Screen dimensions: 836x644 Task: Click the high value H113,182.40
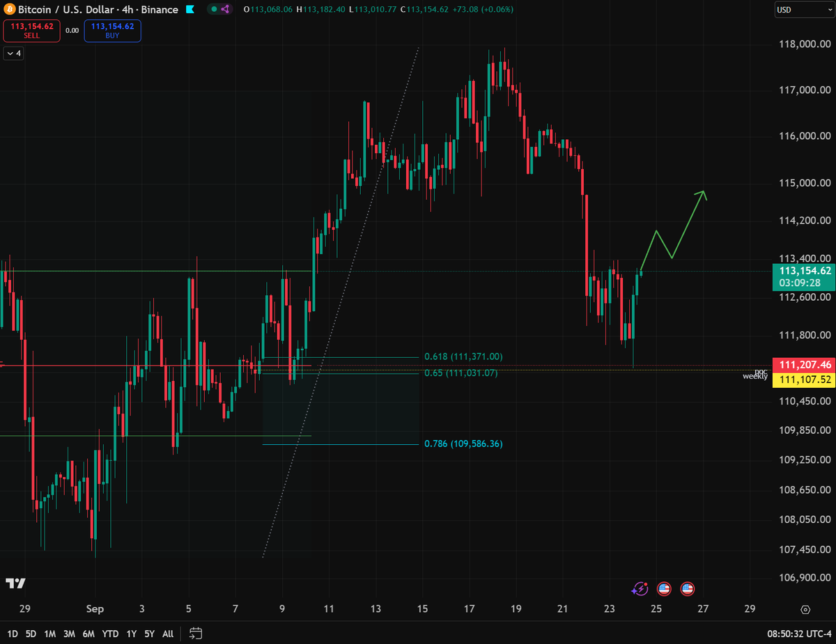[x=320, y=10]
